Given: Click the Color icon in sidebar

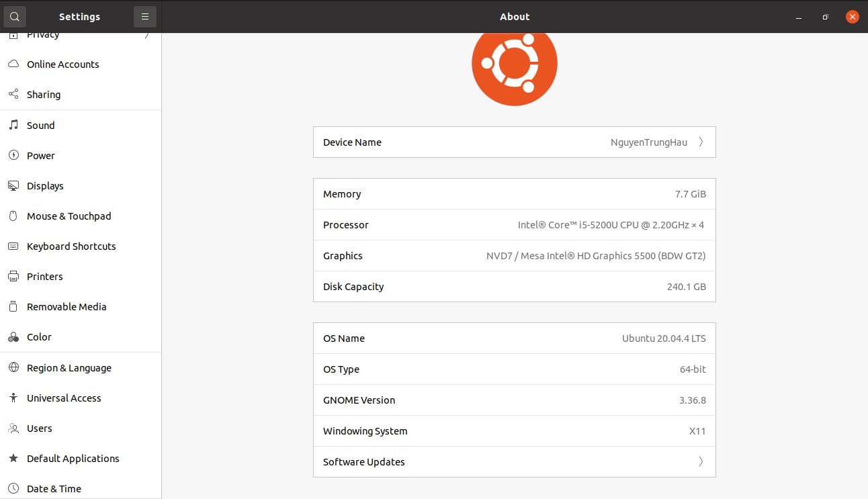Looking at the screenshot, I should click(x=13, y=337).
